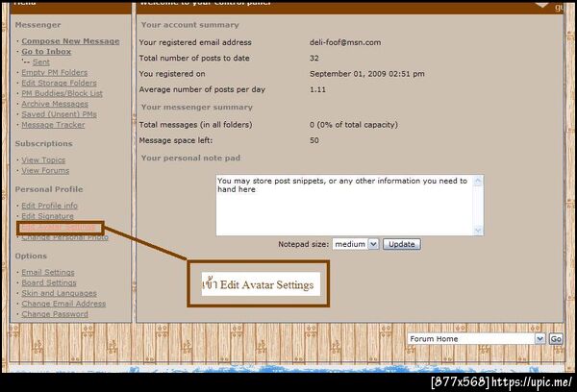577x392 pixels.
Task: Open the Notepad size medium dropdown
Action: (x=356, y=244)
